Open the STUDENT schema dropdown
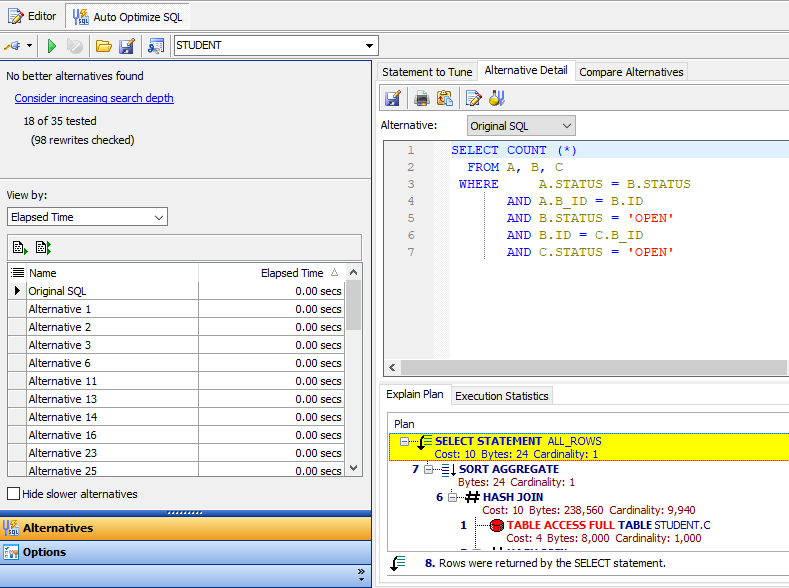 (370, 46)
